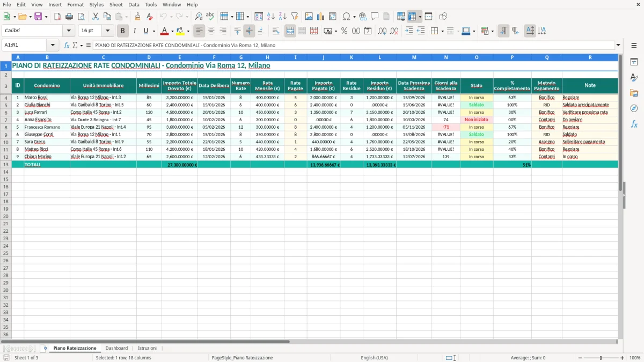Screen dimensions: 644x362
Task: Format cell as percent
Action: pos(344,31)
